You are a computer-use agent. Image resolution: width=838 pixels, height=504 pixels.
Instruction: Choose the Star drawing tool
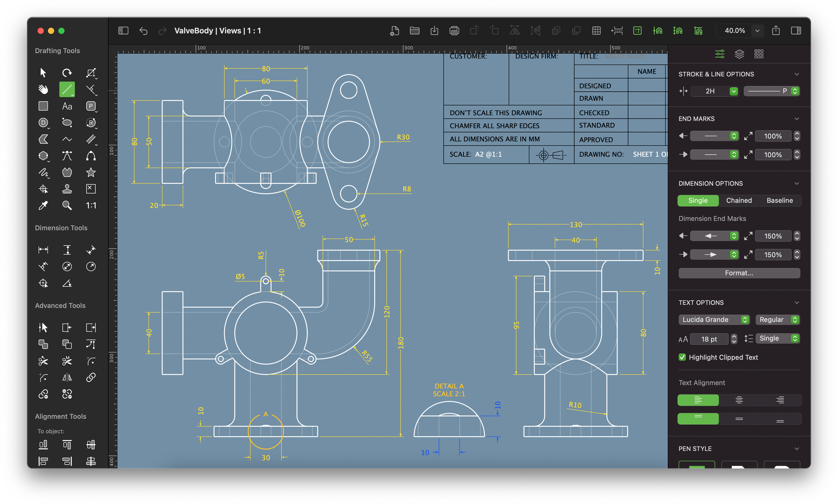pyautogui.click(x=91, y=173)
